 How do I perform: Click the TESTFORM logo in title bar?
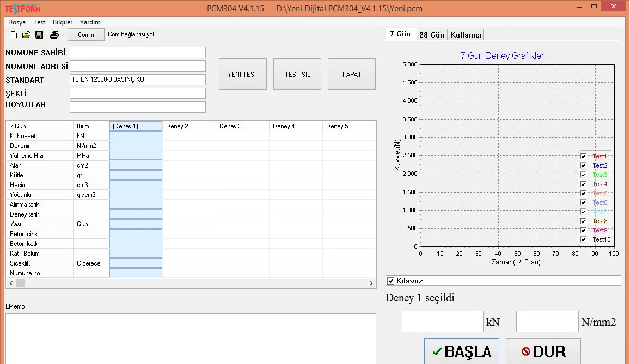23,9
